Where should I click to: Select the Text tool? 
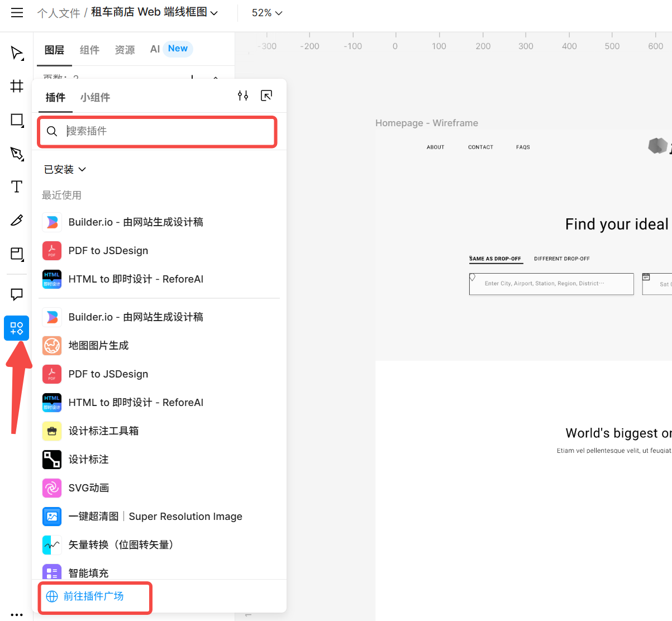click(x=16, y=187)
